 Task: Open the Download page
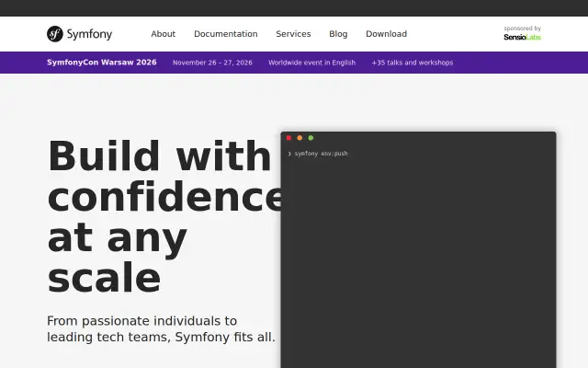[386, 34]
